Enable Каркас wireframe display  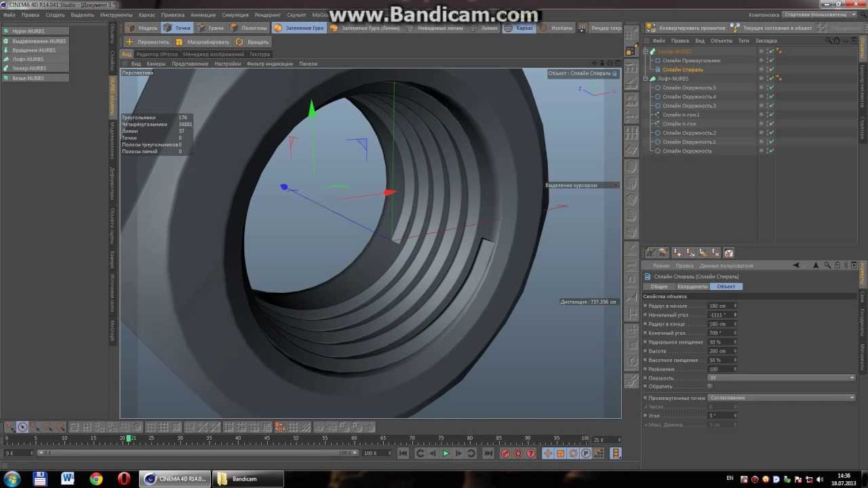(x=519, y=28)
